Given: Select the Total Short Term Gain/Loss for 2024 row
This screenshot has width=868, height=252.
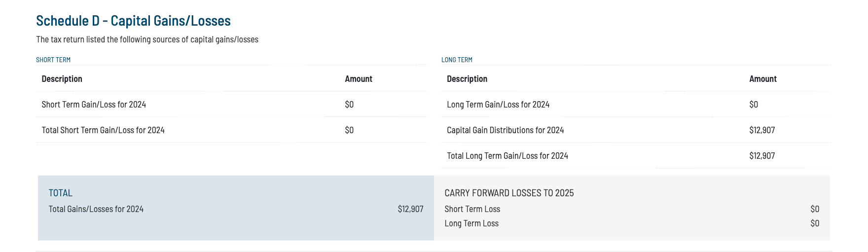Looking at the screenshot, I should point(103,130).
